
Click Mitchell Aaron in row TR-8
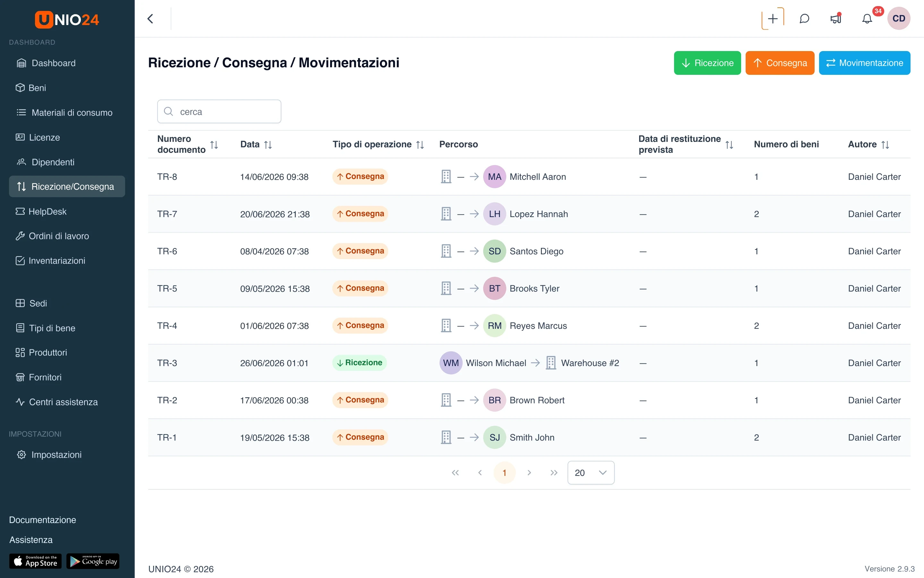[538, 177]
